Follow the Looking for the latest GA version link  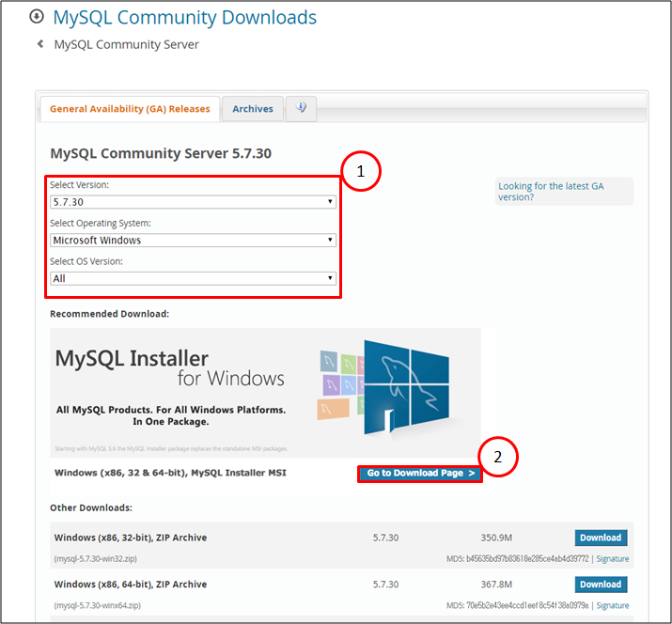tap(551, 192)
